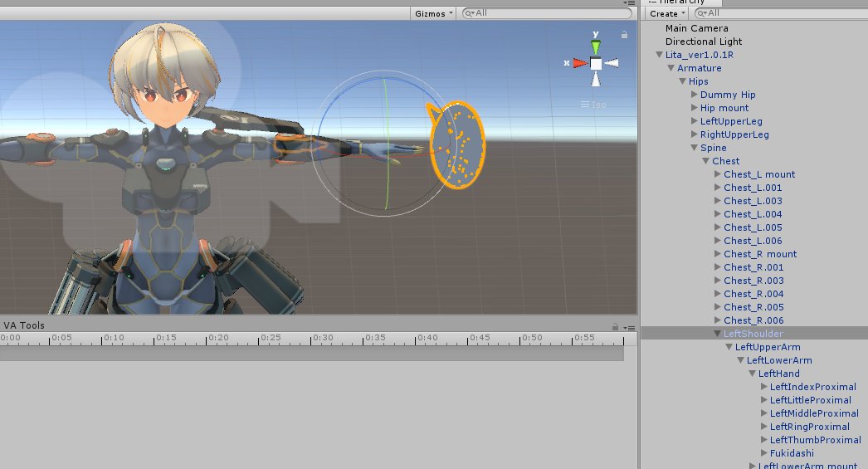Select Chest_R mount in Hierarchy
This screenshot has height=469, width=868.
[x=760, y=254]
